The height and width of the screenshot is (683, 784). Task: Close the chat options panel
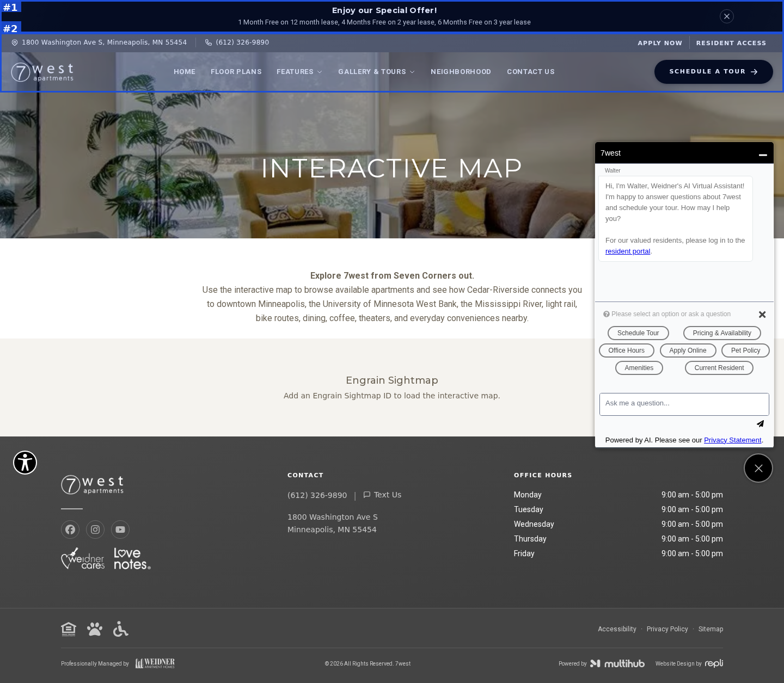click(762, 315)
